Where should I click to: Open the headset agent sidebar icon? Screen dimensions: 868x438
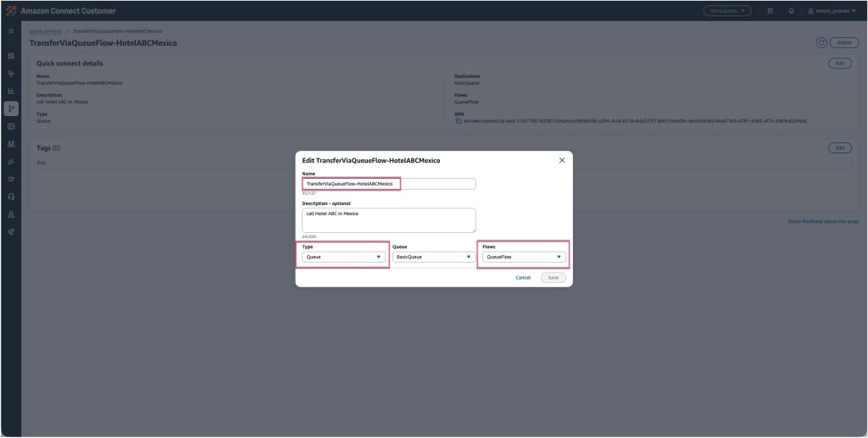[11, 197]
